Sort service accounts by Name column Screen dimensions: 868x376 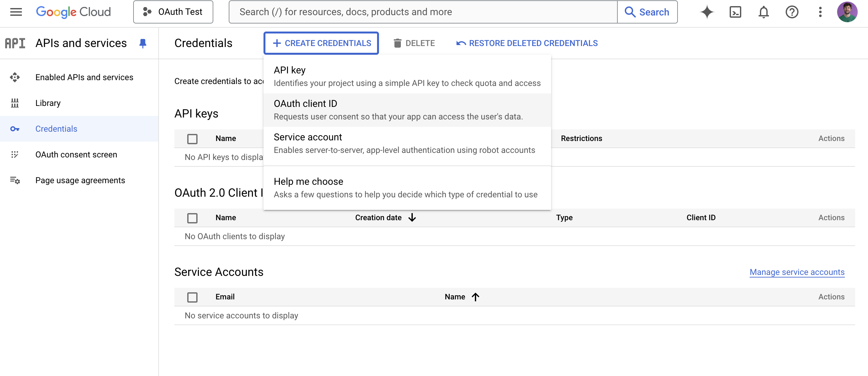[x=455, y=297]
